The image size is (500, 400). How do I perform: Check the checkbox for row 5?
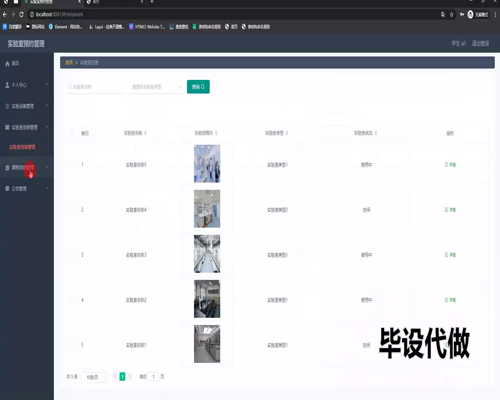coord(72,345)
